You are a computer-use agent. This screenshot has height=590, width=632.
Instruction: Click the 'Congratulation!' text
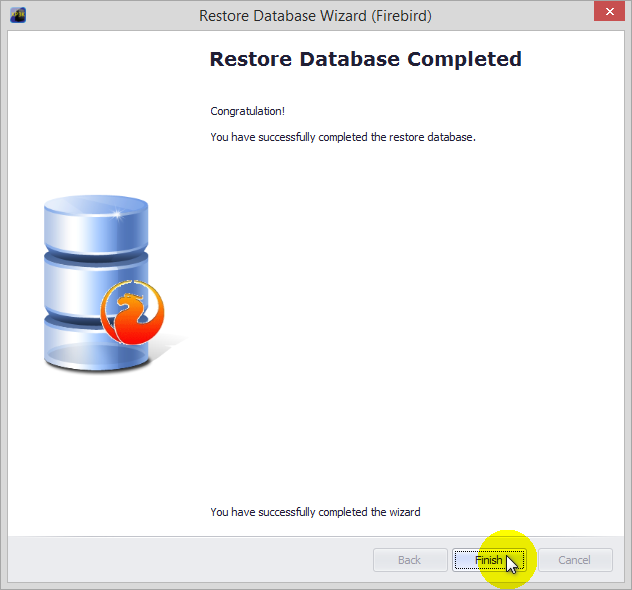pyautogui.click(x=247, y=111)
